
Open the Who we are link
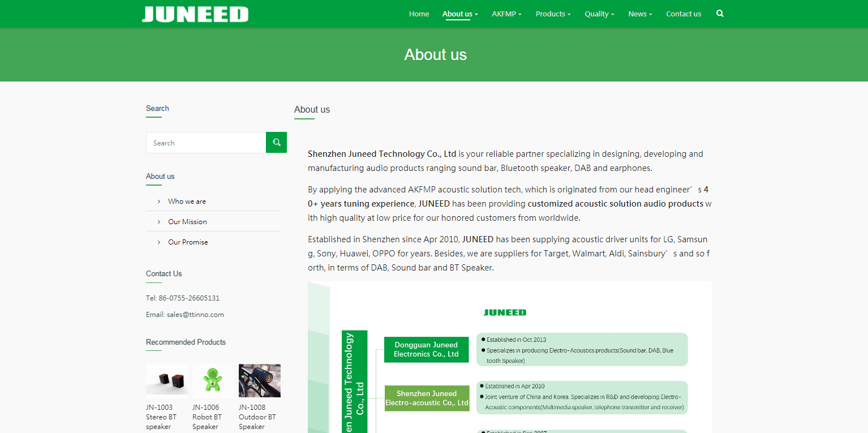pos(187,202)
